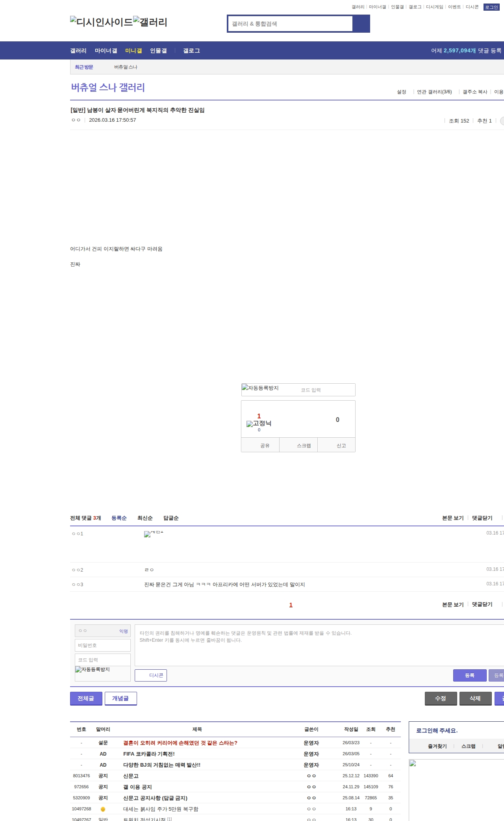Image resolution: width=504 pixels, height=821 pixels.
Task: Open the 디시콘 emoticon picker
Action: [x=151, y=675]
